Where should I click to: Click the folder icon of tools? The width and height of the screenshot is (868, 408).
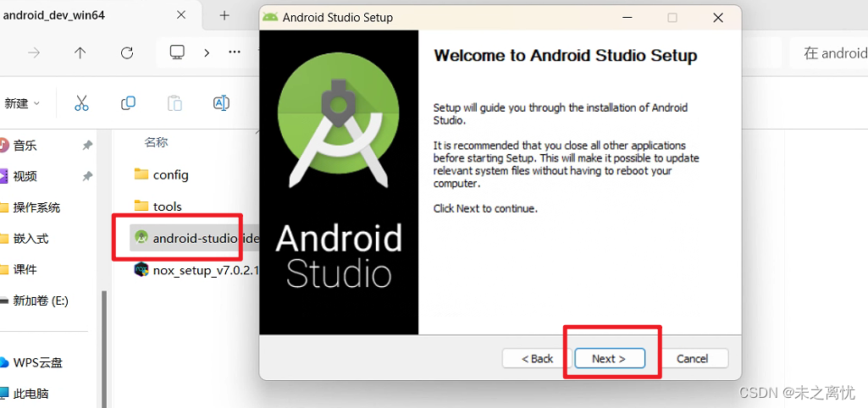point(141,206)
